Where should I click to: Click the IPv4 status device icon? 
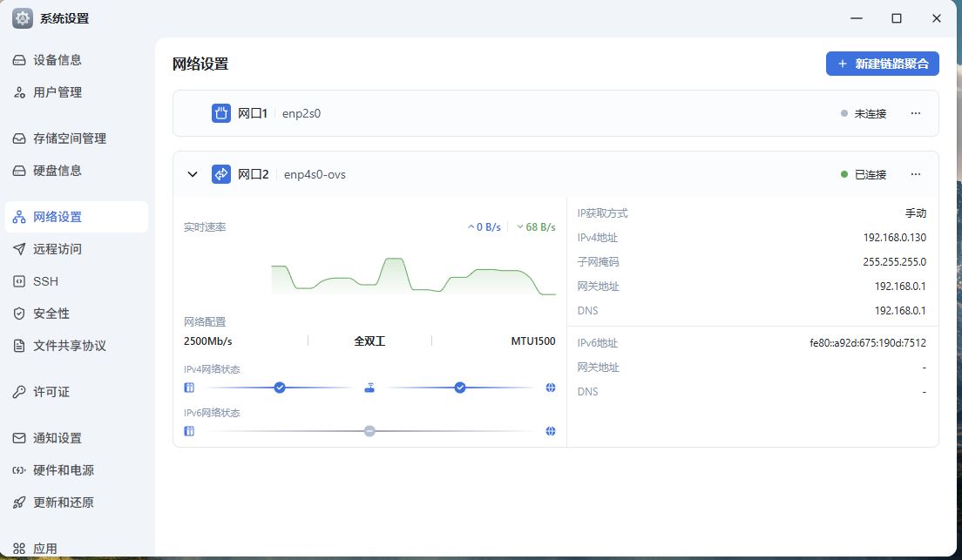(189, 388)
